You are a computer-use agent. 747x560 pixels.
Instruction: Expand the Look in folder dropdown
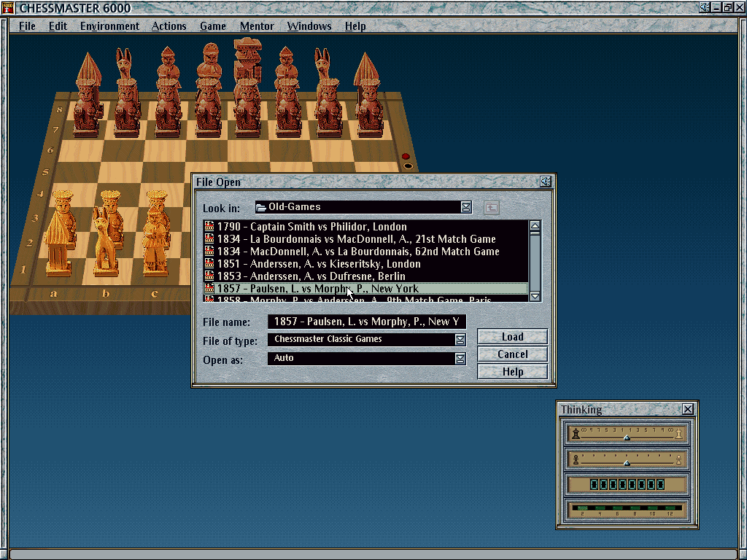pos(466,207)
